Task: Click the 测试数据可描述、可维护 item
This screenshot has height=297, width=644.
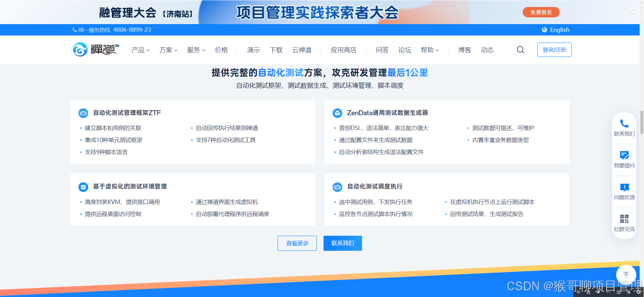Action: [x=503, y=128]
